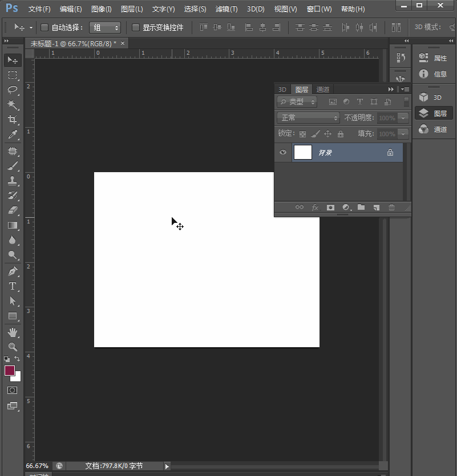Open the Auto-Select group dropdown
457x476 pixels.
point(105,28)
